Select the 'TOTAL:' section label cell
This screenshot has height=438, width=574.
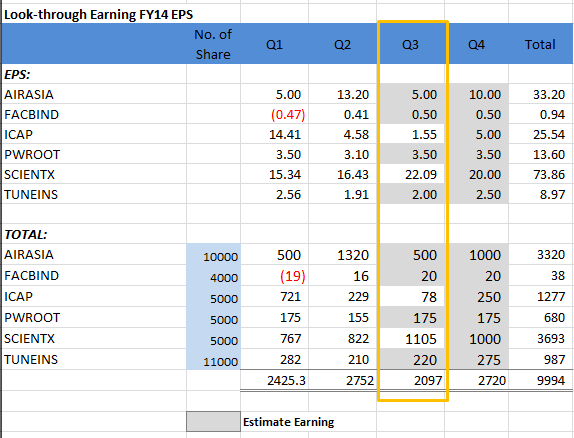pos(26,234)
